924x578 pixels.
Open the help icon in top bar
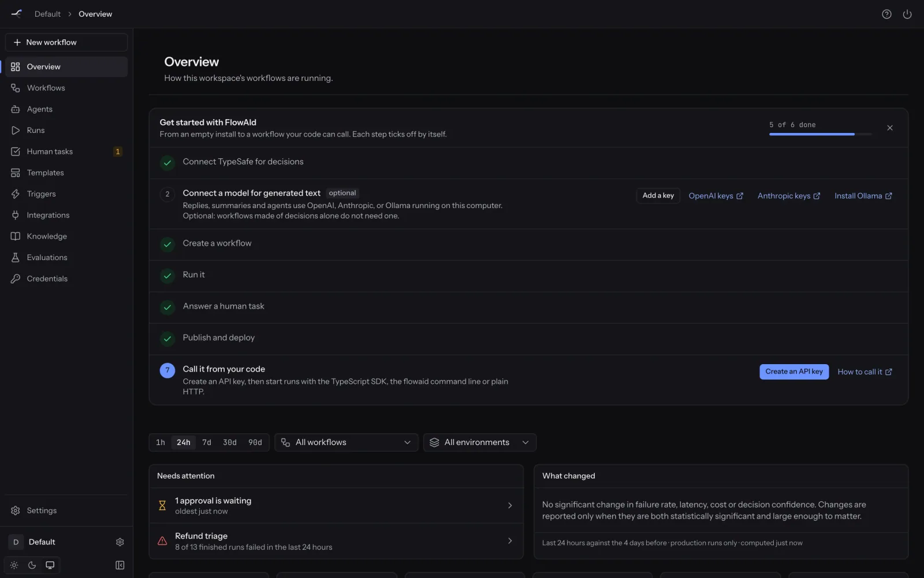pos(886,14)
